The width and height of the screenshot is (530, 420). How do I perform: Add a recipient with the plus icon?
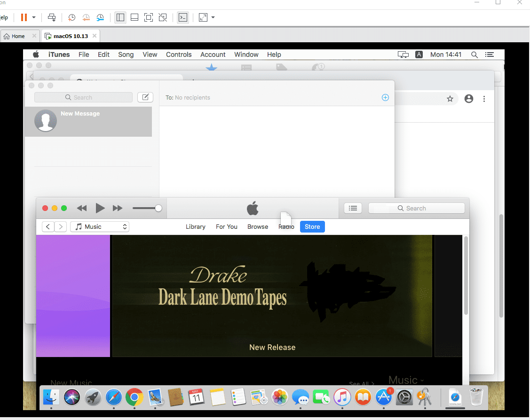point(385,98)
